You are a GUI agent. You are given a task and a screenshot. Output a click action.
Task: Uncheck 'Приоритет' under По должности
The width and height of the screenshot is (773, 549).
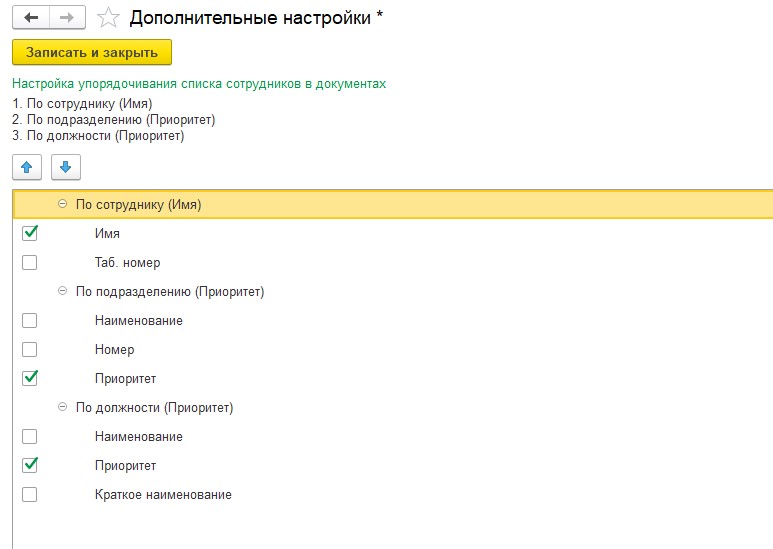click(x=29, y=465)
